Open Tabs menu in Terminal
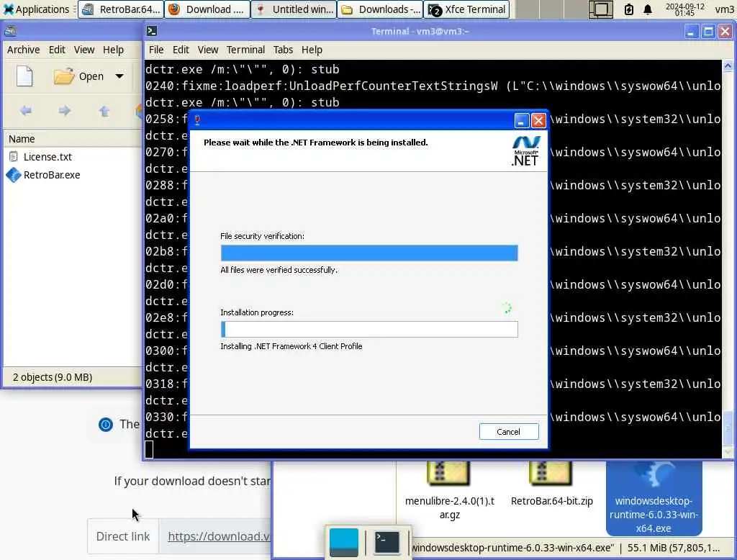737x560 pixels. tap(283, 50)
